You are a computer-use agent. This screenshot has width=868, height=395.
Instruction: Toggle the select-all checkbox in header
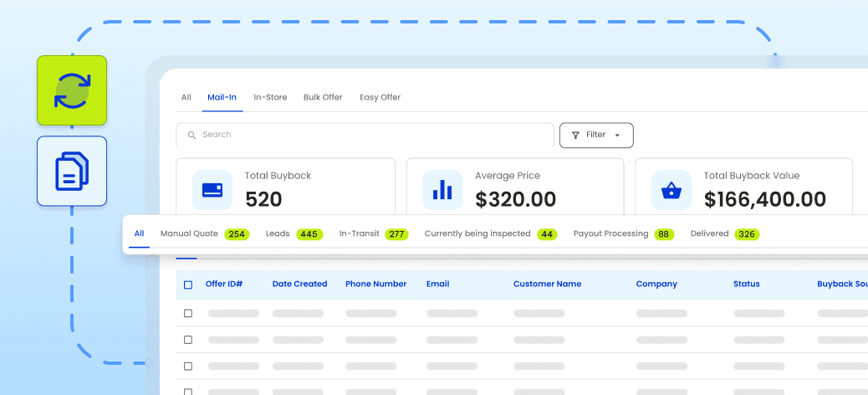point(188,285)
